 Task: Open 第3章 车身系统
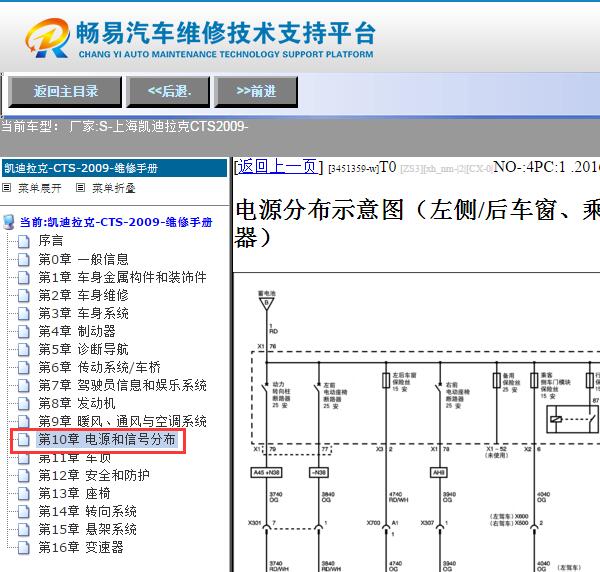point(83,313)
